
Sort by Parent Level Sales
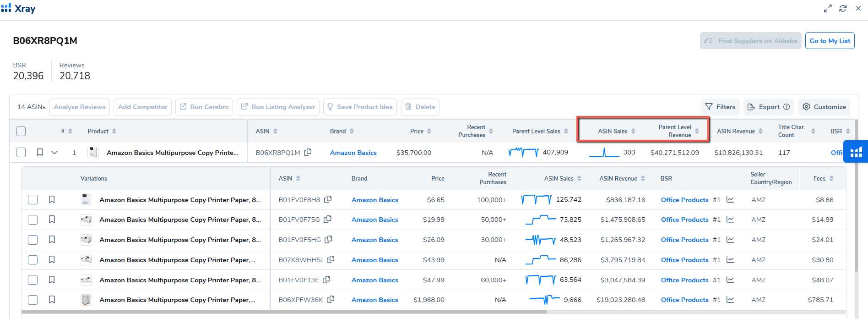[566, 131]
